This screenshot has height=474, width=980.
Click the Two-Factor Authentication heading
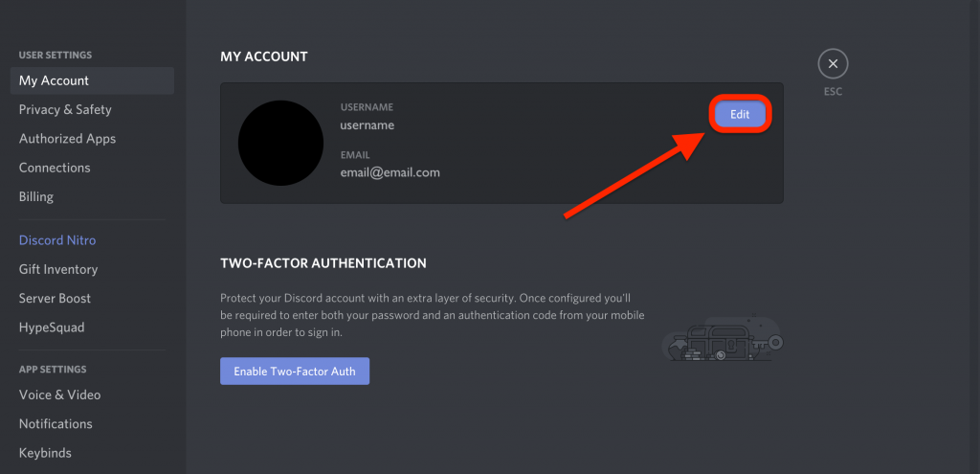(323, 263)
